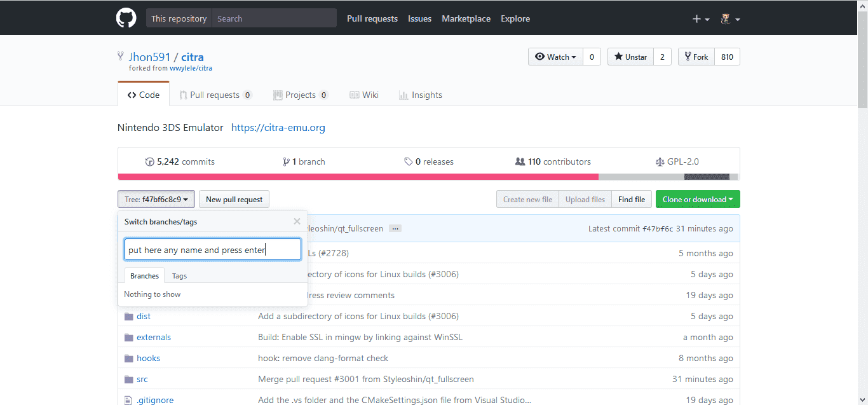
Task: Open the GitHub Octocat logo homepage
Action: click(x=126, y=18)
